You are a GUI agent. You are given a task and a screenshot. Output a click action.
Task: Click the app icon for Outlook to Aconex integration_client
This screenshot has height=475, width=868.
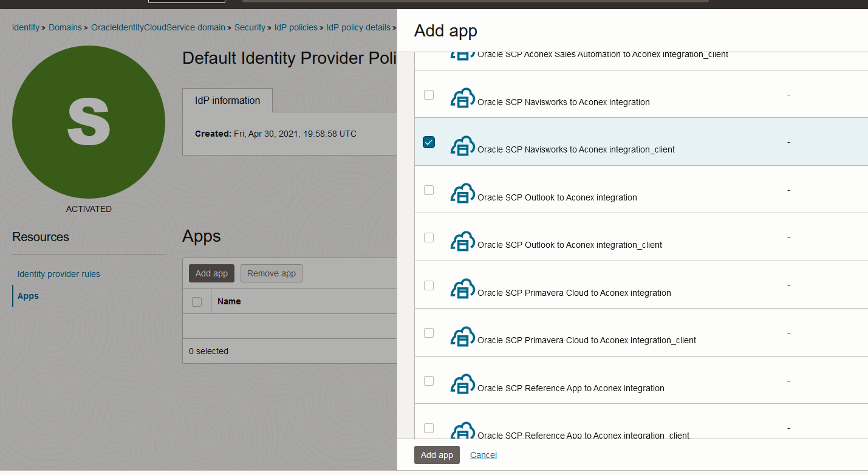click(x=462, y=241)
